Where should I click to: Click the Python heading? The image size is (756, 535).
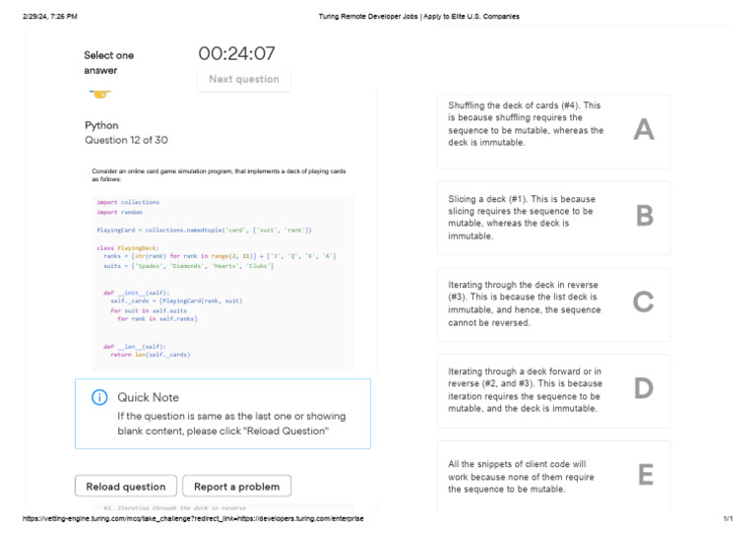101,125
